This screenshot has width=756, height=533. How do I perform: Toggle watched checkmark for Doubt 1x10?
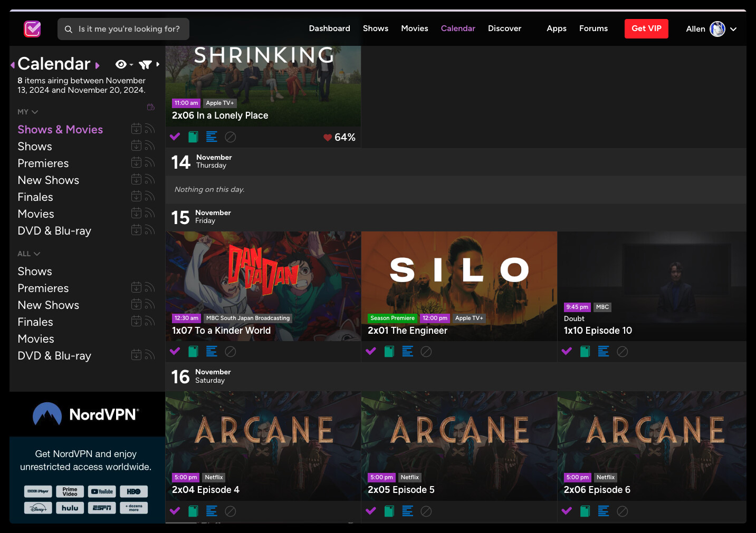(567, 352)
